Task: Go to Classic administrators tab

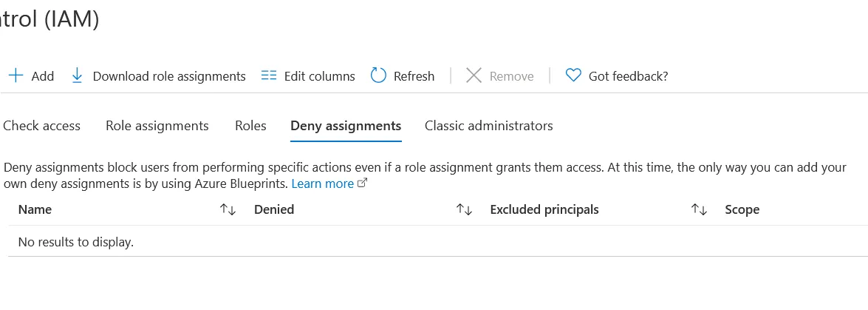Action: tap(488, 126)
